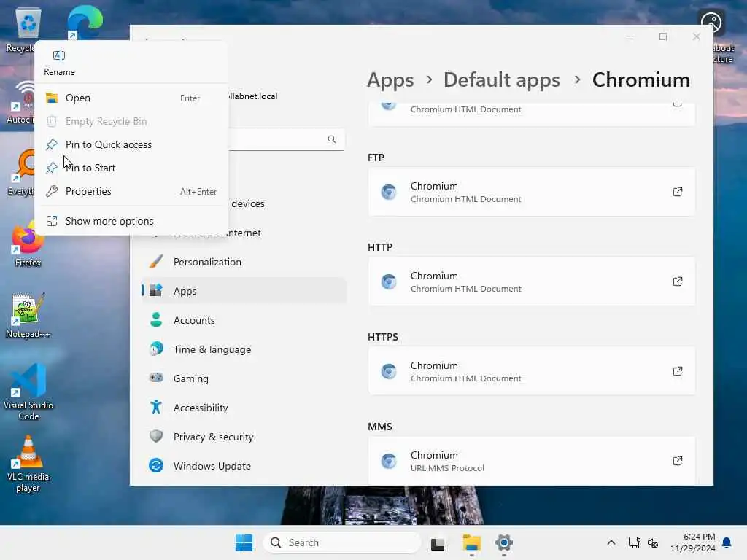Click Chromium app icon in MMS card
This screenshot has width=747, height=560.
tap(389, 461)
